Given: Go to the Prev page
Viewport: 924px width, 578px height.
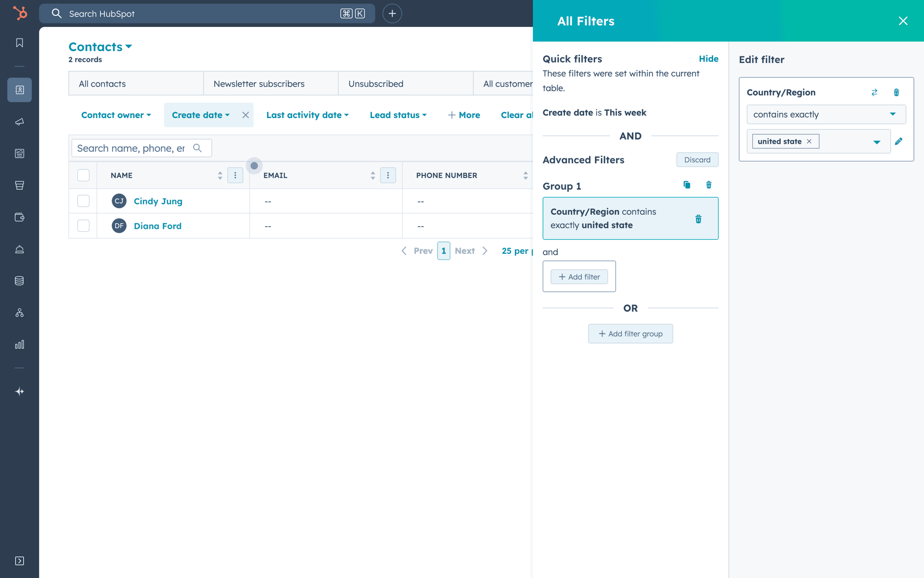Looking at the screenshot, I should point(417,251).
